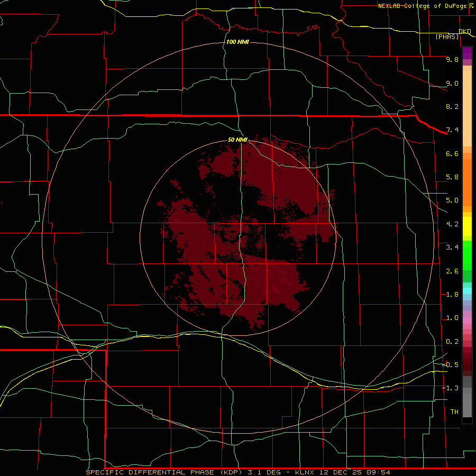Viewport: 476px width, 476px height.
Task: Click the 100 NMI range ring label
Action: [x=237, y=42]
